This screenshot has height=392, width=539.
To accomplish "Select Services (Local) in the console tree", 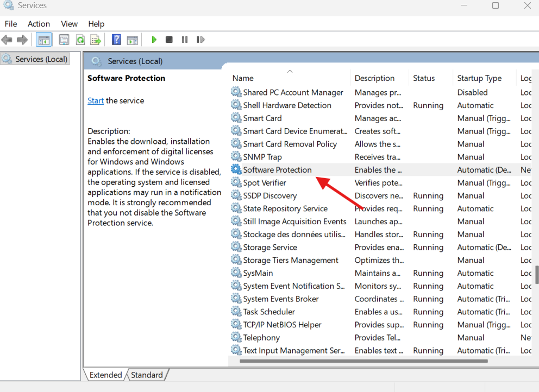I will click(41, 59).
